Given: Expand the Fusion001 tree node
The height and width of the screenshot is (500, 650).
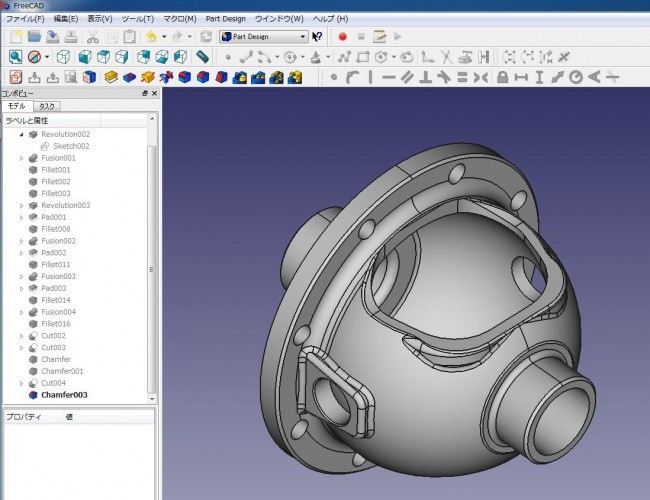Looking at the screenshot, I should [x=21, y=158].
